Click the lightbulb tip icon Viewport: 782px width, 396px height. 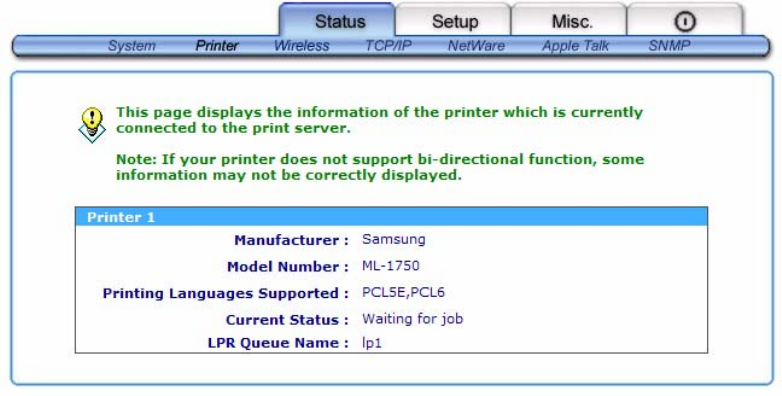coord(92,125)
